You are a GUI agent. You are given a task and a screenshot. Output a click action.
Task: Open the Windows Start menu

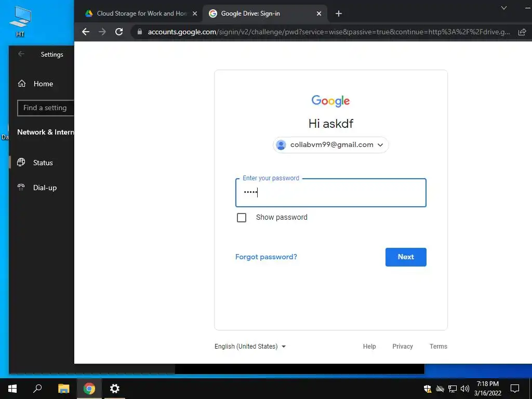pyautogui.click(x=12, y=389)
